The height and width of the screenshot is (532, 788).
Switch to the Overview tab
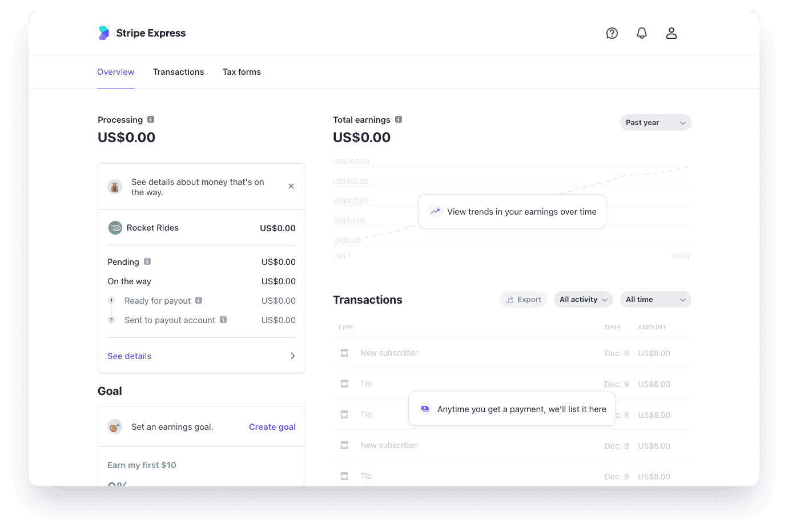[x=116, y=72]
